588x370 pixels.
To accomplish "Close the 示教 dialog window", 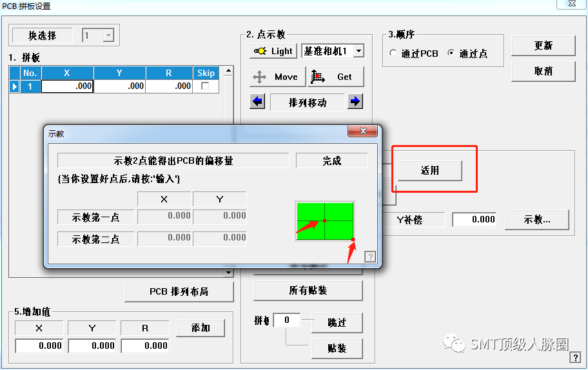I will [x=363, y=131].
